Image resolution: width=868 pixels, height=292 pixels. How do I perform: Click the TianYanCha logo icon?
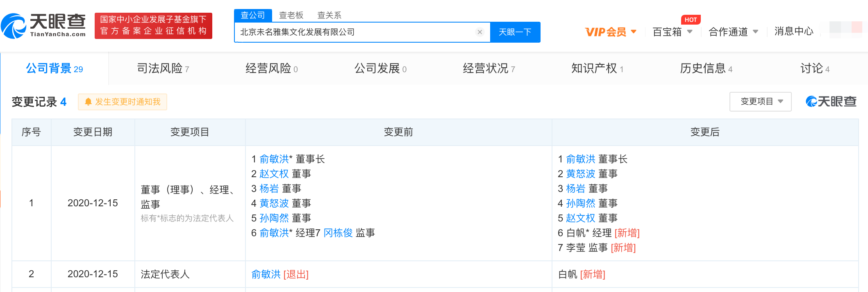tap(14, 26)
